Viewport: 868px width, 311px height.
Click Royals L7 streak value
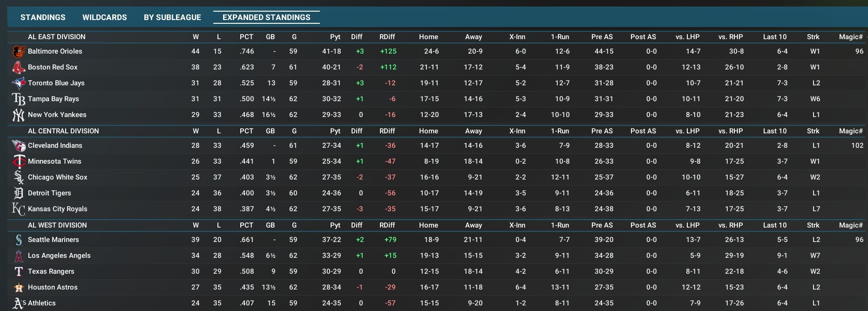[x=816, y=209]
